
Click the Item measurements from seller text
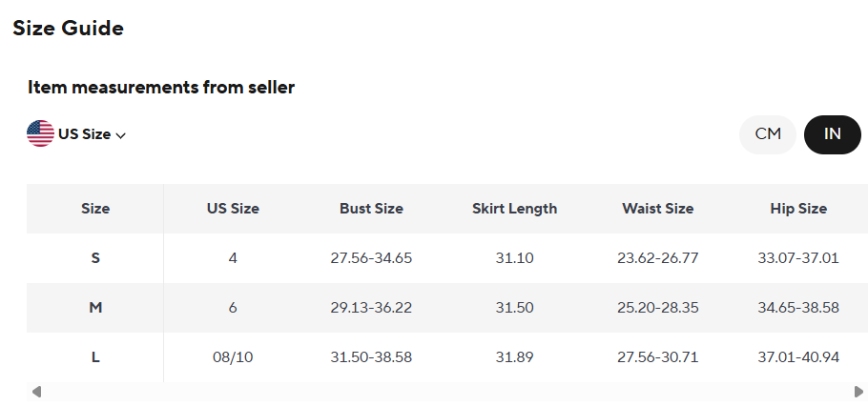click(x=161, y=88)
